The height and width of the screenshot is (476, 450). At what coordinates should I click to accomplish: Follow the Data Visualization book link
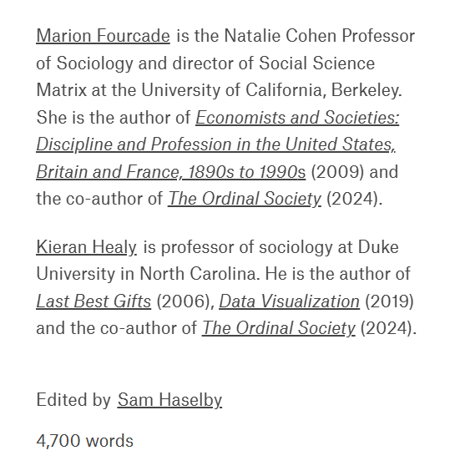[289, 301]
